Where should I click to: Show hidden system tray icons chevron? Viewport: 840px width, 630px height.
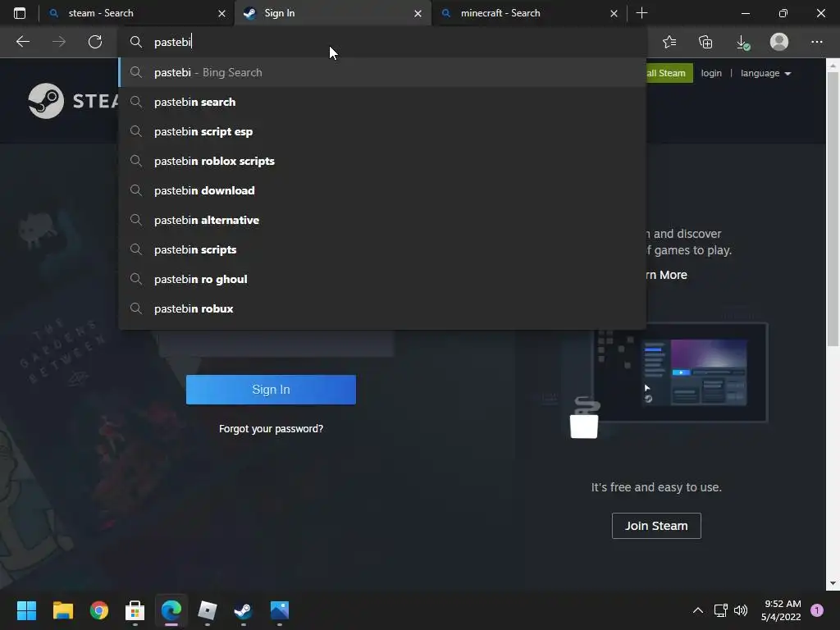pos(697,610)
